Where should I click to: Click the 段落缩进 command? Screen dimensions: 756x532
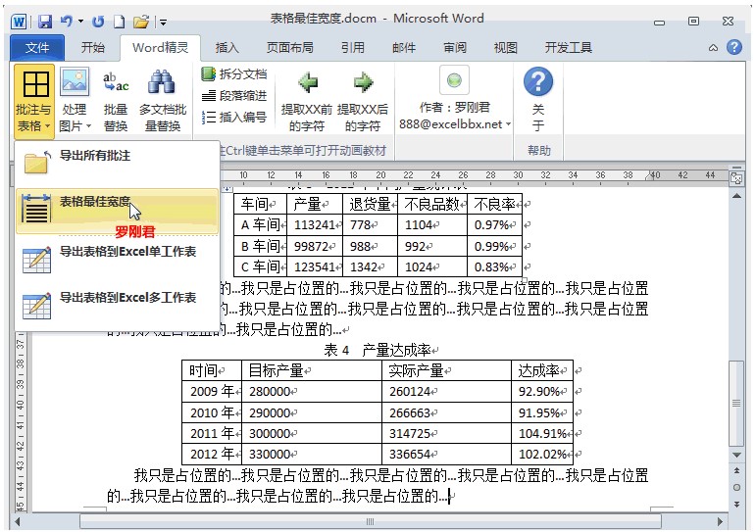coord(233,96)
